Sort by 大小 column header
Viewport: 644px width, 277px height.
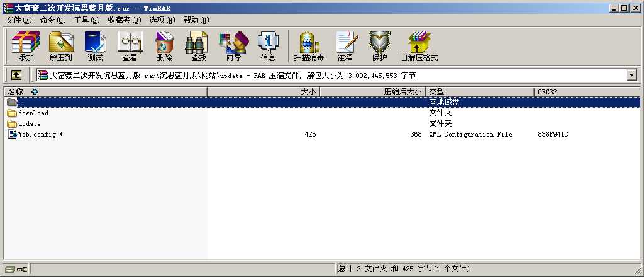click(x=264, y=92)
